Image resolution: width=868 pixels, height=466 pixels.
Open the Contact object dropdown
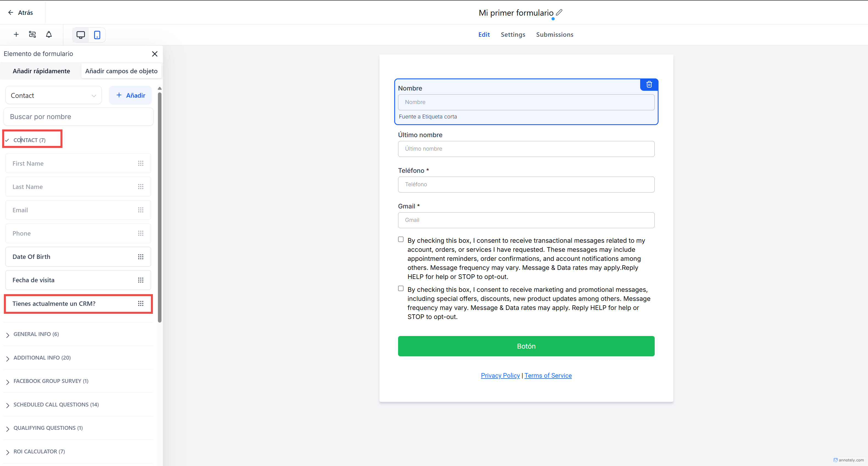pyautogui.click(x=53, y=95)
